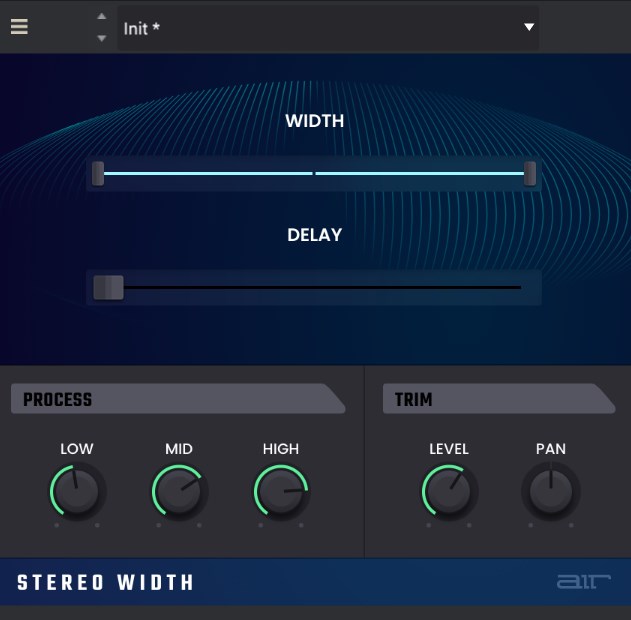Click the LOW process knob
631x620 pixels.
(x=77, y=491)
